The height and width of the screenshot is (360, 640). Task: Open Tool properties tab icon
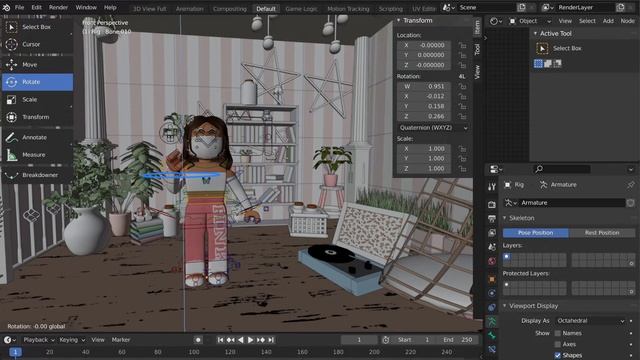[492, 187]
